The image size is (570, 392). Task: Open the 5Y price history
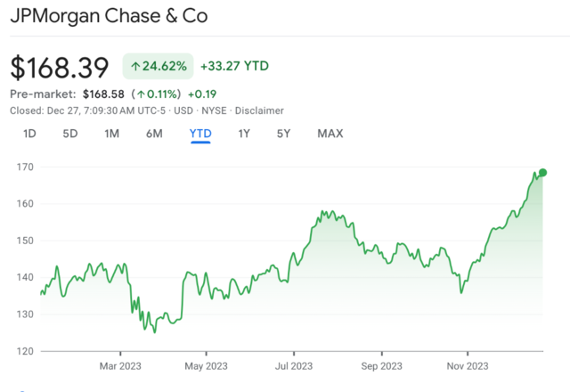pos(283,134)
